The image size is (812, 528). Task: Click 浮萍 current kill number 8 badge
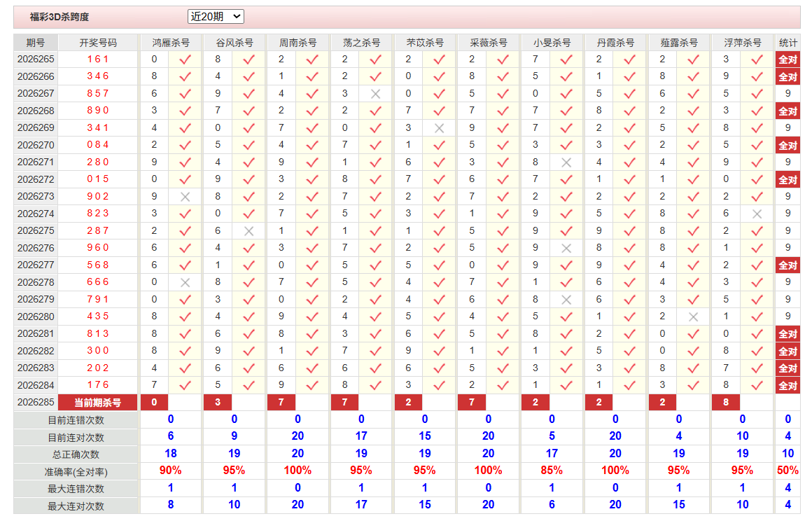click(726, 402)
